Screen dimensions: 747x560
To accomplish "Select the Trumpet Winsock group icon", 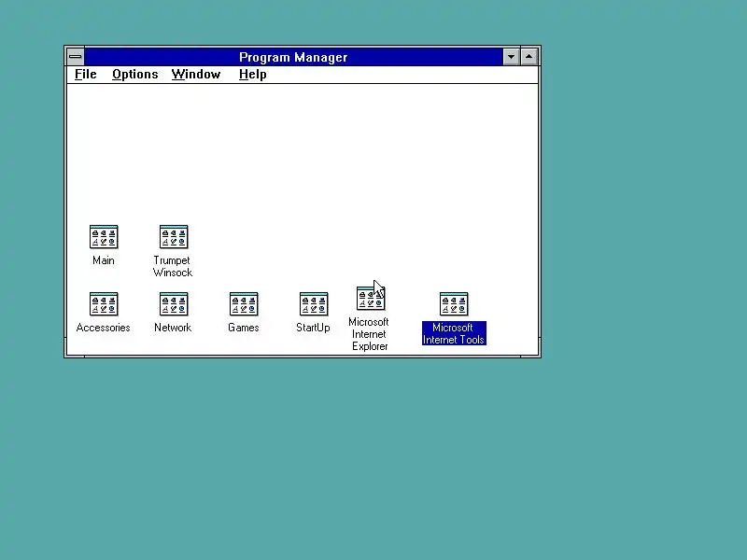I will [174, 237].
